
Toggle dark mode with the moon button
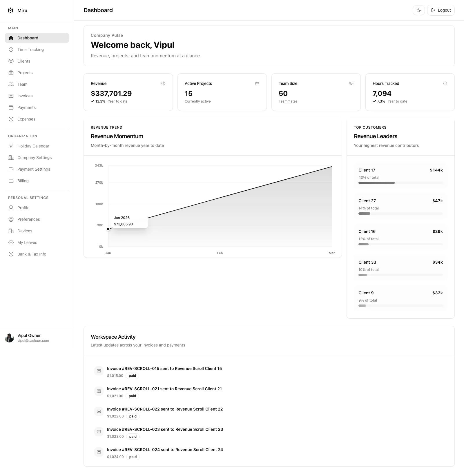point(418,10)
